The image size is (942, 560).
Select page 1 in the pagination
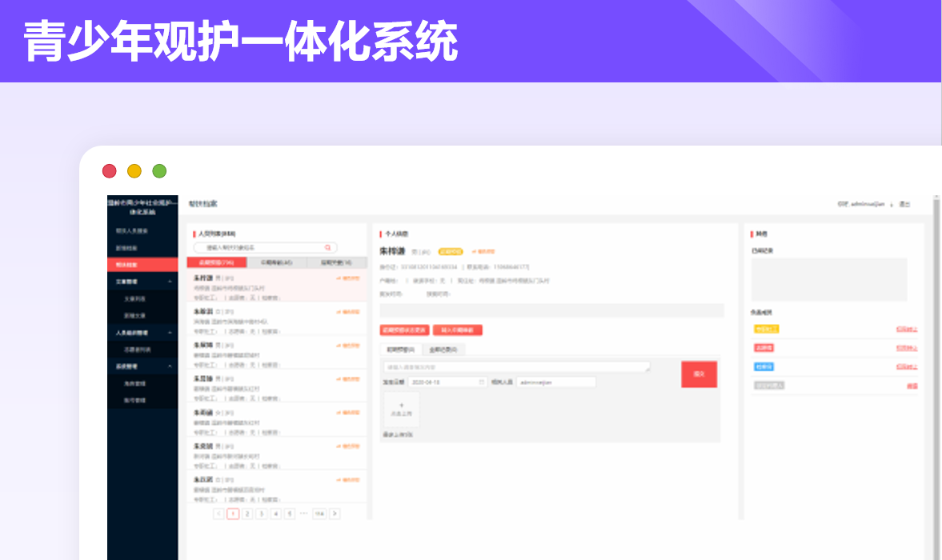point(233,514)
